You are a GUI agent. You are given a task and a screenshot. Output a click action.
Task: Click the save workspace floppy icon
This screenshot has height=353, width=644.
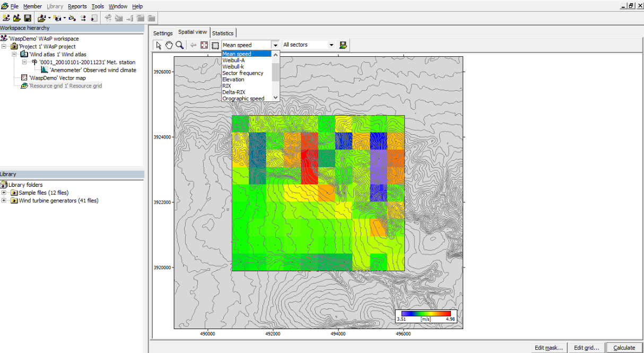click(28, 18)
